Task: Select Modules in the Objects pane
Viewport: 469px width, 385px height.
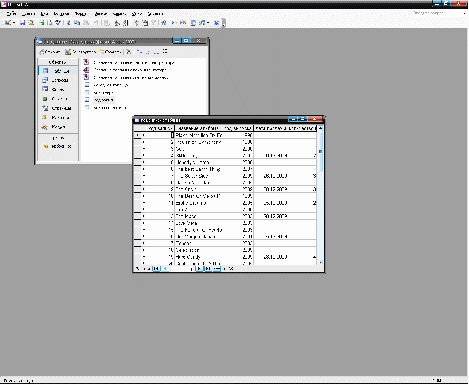Action: (x=58, y=127)
